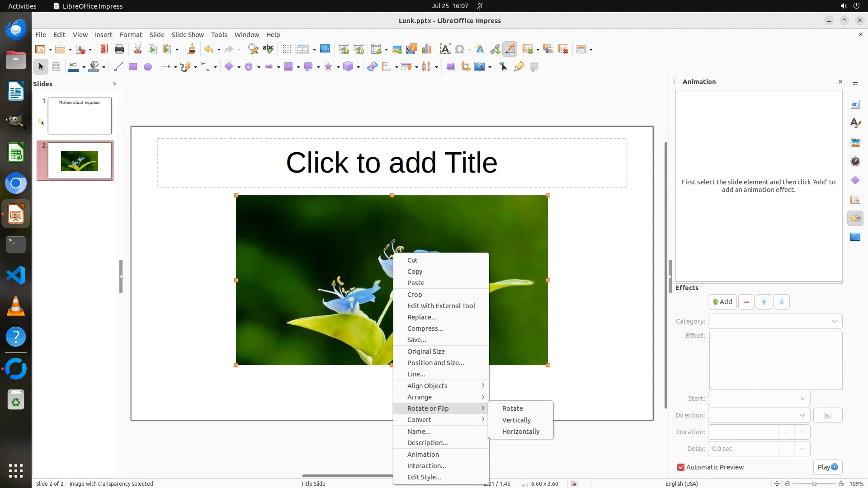Toggle the Shadow toolbar button
Screen dimensions: 868x488
coord(450,67)
